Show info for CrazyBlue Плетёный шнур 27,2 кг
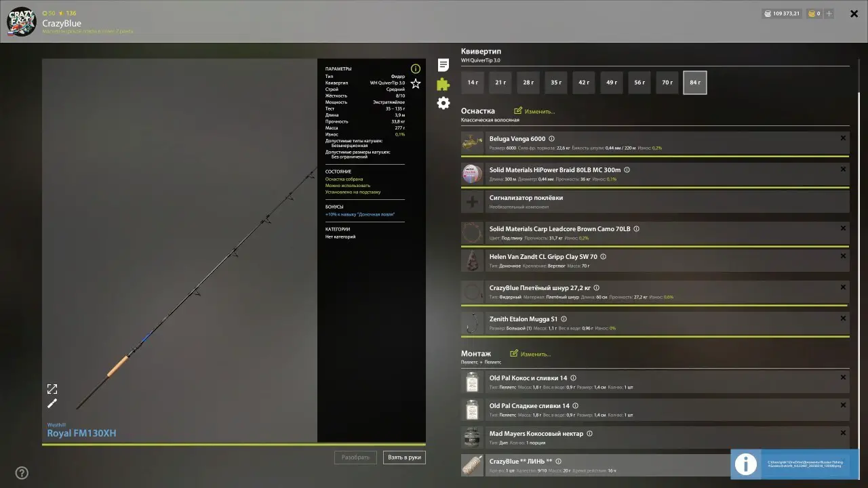Viewport: 868px width, 488px height. click(596, 288)
